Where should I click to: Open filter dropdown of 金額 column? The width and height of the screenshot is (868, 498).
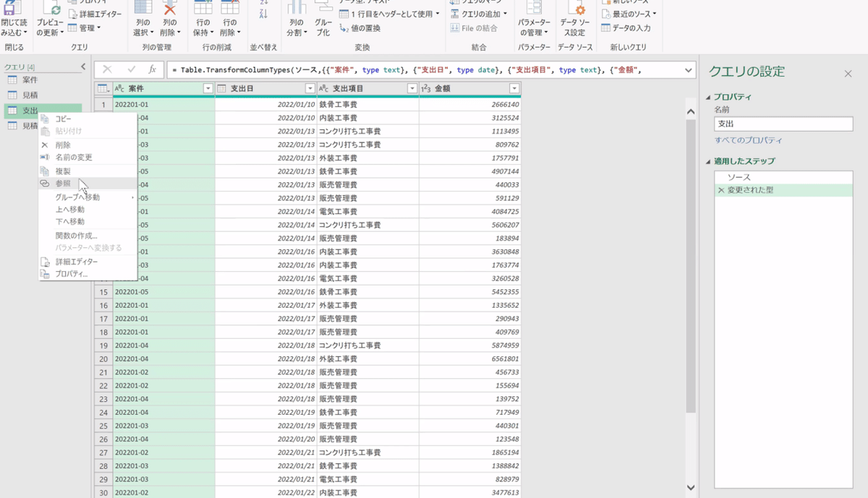(514, 89)
